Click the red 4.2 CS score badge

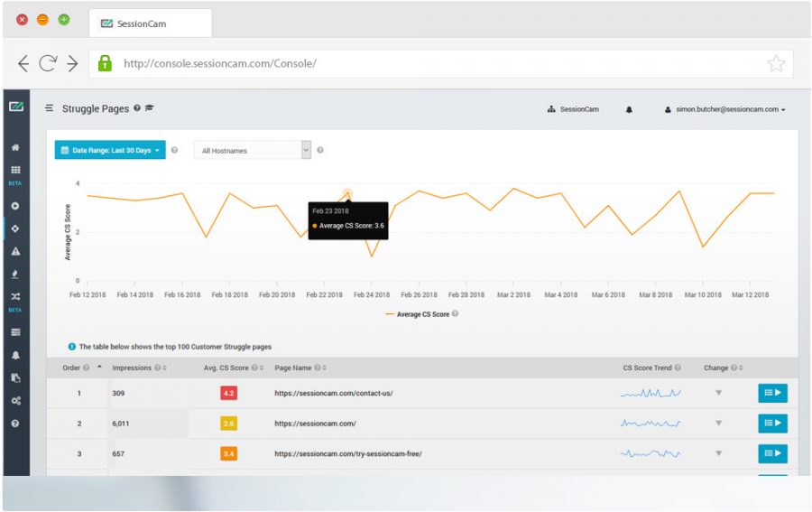pos(228,394)
